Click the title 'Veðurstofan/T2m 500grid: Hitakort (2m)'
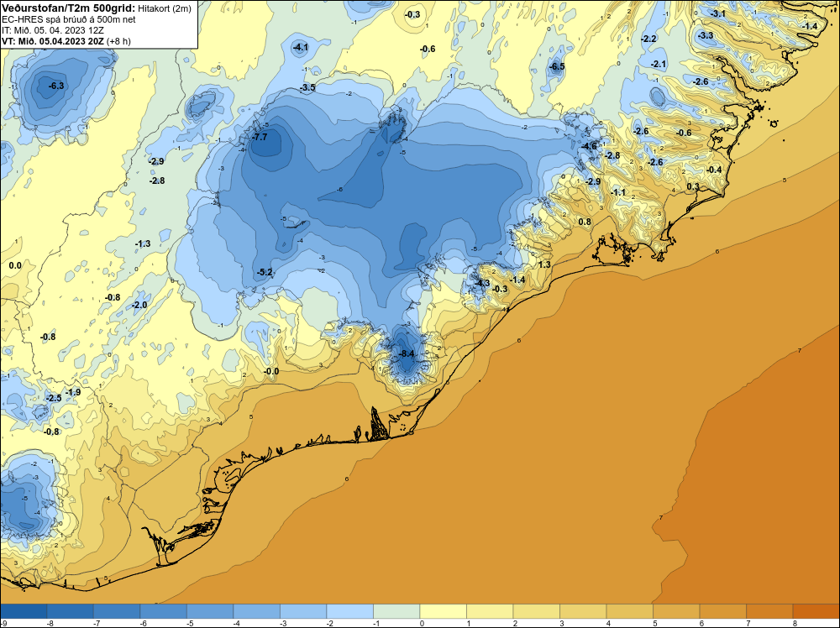The image size is (840, 628). point(97,8)
